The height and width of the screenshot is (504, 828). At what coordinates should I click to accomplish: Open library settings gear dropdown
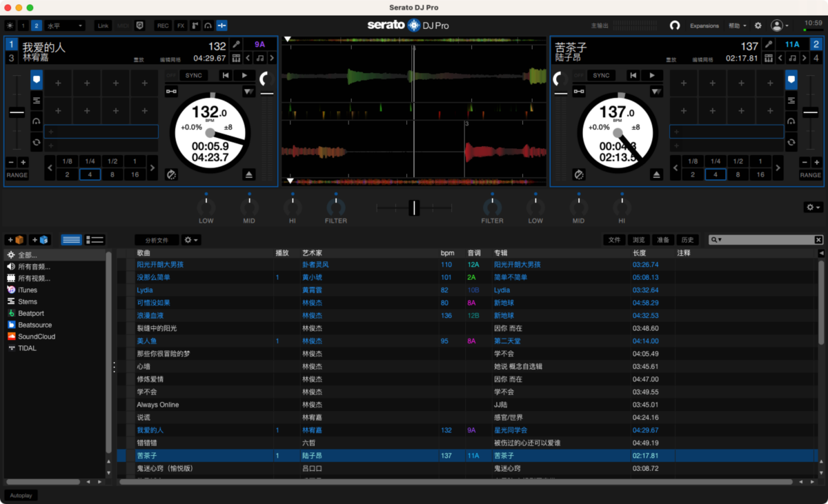(191, 240)
